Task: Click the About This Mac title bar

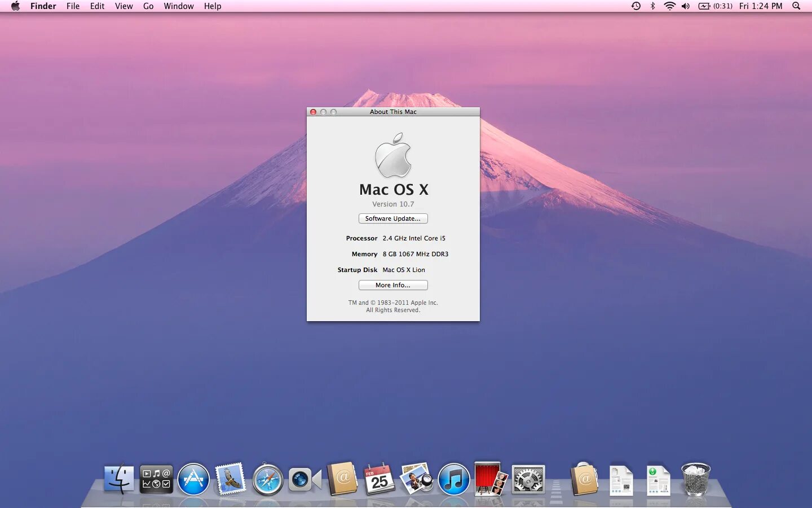Action: (393, 112)
